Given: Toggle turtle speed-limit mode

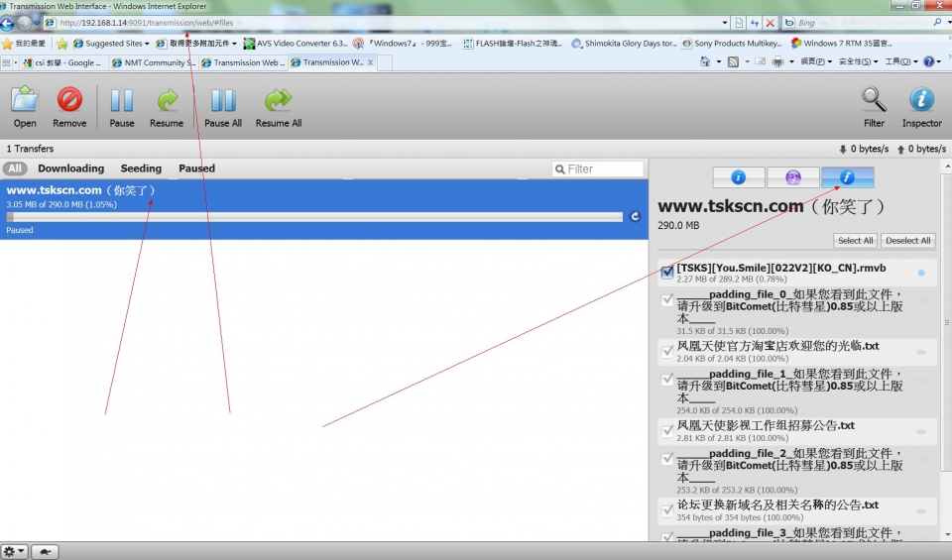Looking at the screenshot, I should pos(45,551).
